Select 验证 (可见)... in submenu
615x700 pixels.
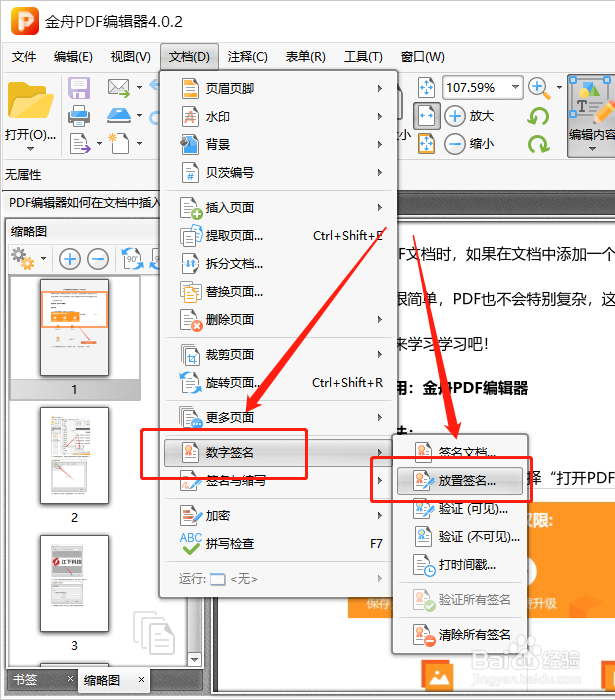pyautogui.click(x=460, y=508)
